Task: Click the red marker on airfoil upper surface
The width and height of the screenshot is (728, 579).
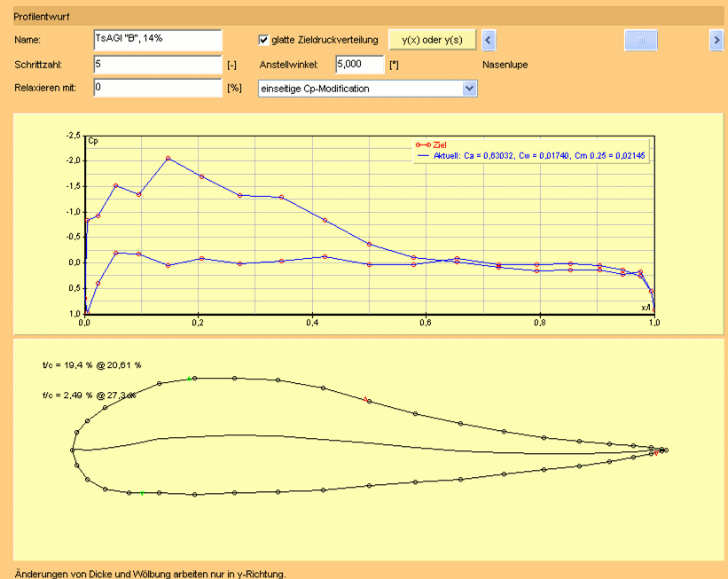Action: (366, 399)
